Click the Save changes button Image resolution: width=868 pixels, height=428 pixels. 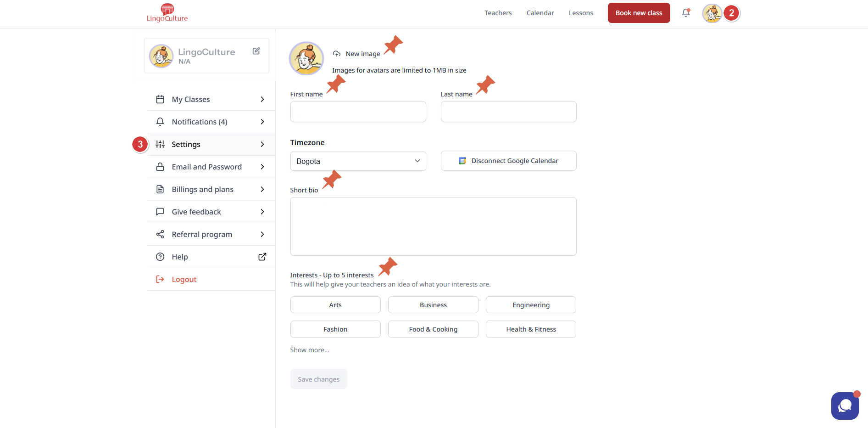pyautogui.click(x=318, y=379)
